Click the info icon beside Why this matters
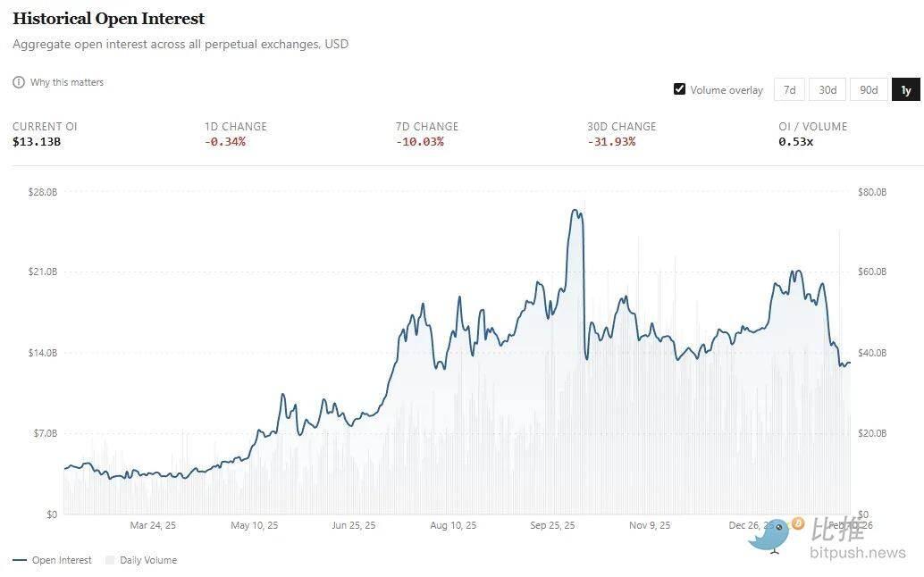The width and height of the screenshot is (924, 577). pos(19,82)
